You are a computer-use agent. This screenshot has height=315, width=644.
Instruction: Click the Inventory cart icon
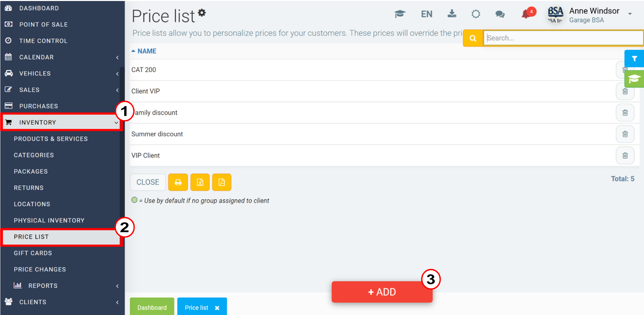(x=8, y=122)
